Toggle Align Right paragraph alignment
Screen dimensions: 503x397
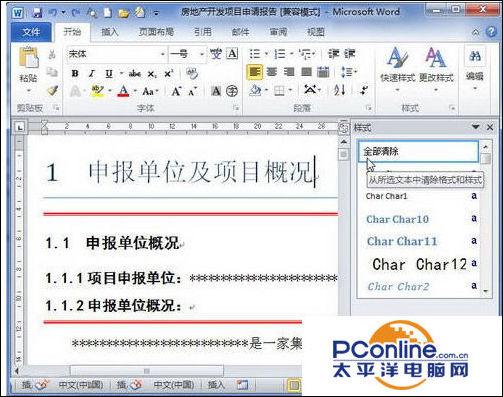click(x=289, y=72)
